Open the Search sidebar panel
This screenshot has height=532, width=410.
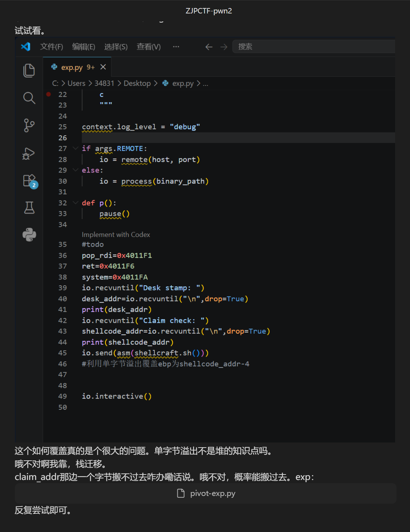29,98
